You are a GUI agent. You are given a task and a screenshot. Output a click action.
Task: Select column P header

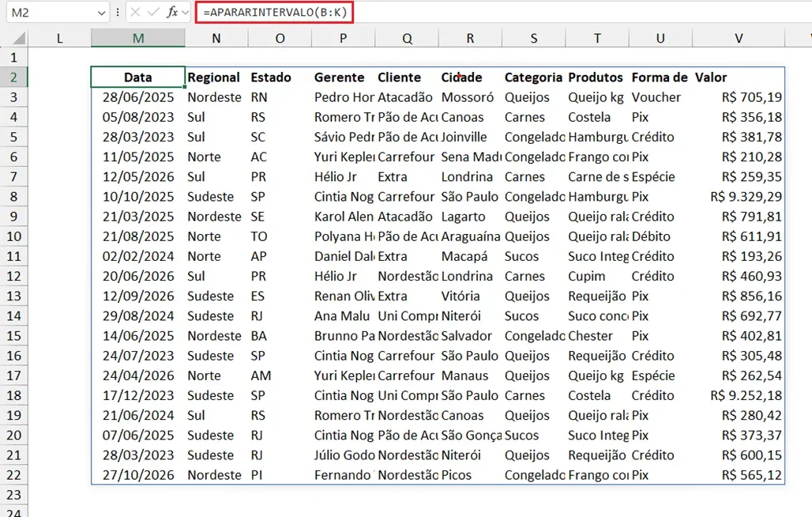[x=344, y=38]
